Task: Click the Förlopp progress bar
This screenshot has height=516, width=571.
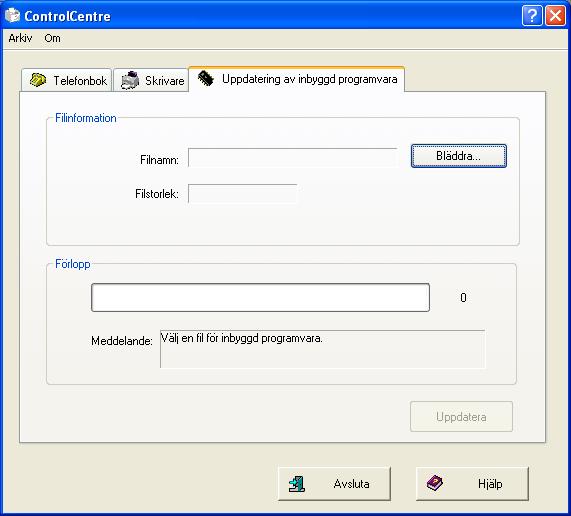Action: tap(260, 298)
